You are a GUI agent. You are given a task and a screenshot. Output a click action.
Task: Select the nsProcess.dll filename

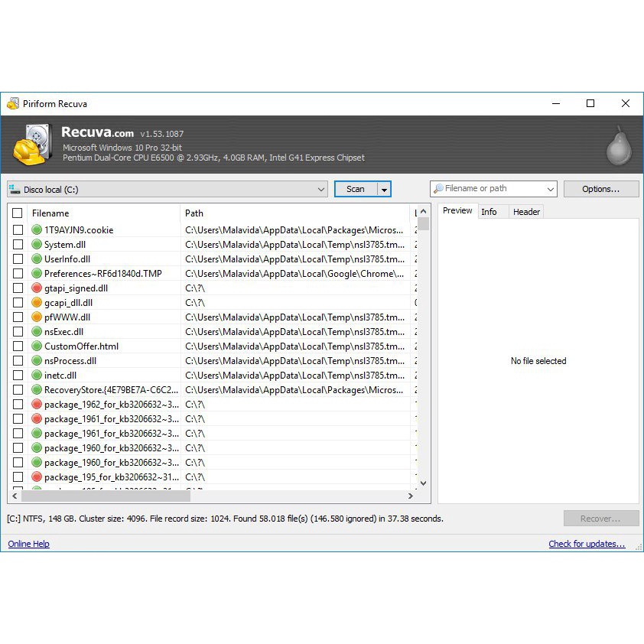pos(70,361)
